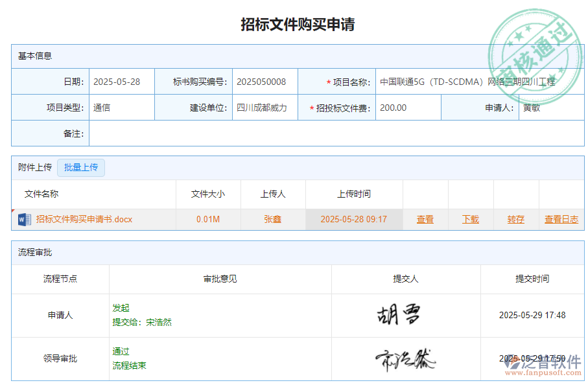Screen dimensions: 588x383
Task: Click the 批量上传 upload button
Action: (80, 167)
